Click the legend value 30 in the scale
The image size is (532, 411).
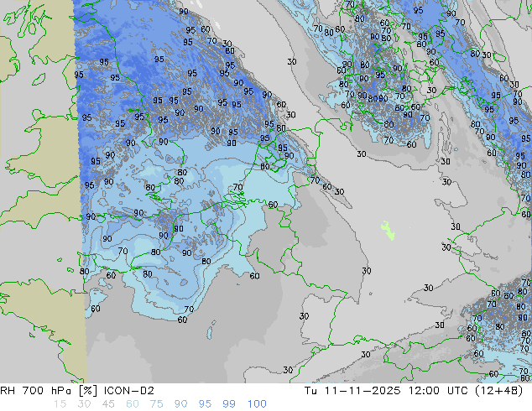(x=84, y=404)
